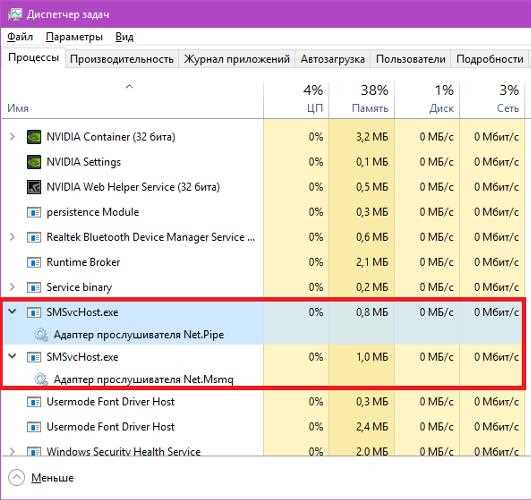Click the gear icon beside Net.Msmq adapter

tap(41, 379)
